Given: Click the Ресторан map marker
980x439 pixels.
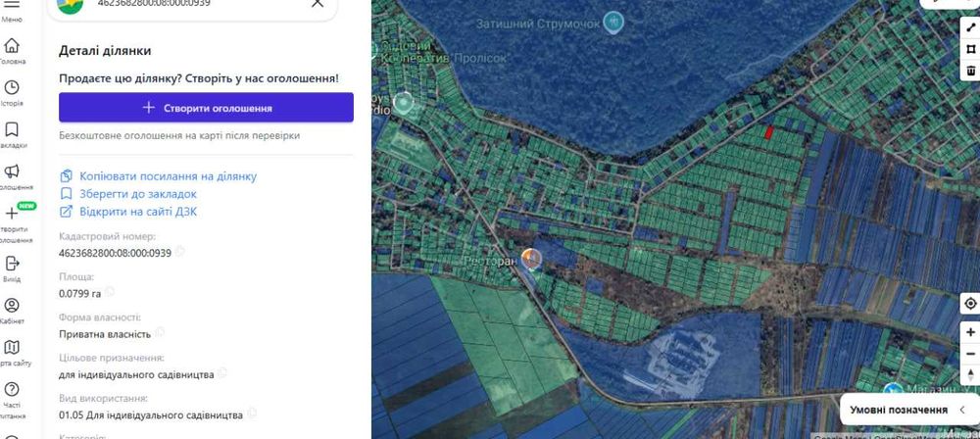Looking at the screenshot, I should pyautogui.click(x=530, y=259).
